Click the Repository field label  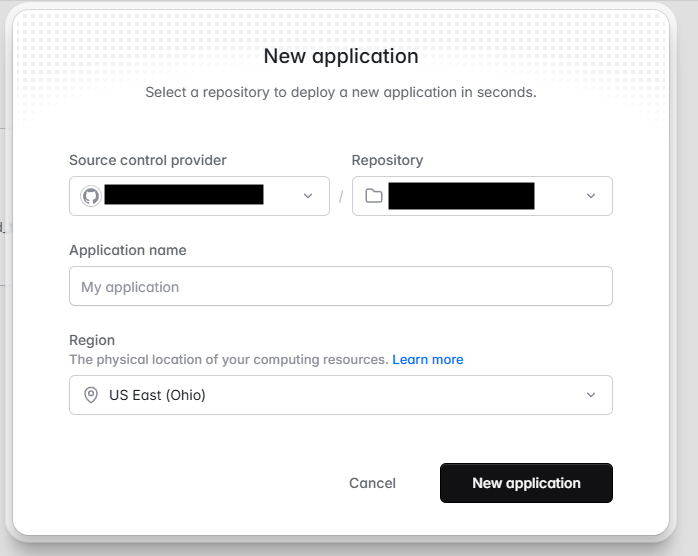387,160
